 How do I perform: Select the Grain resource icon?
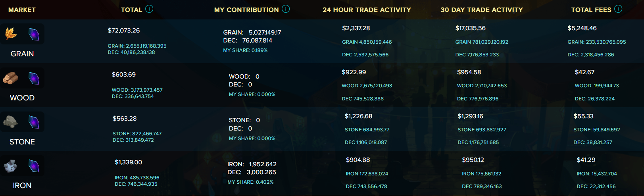11,34
